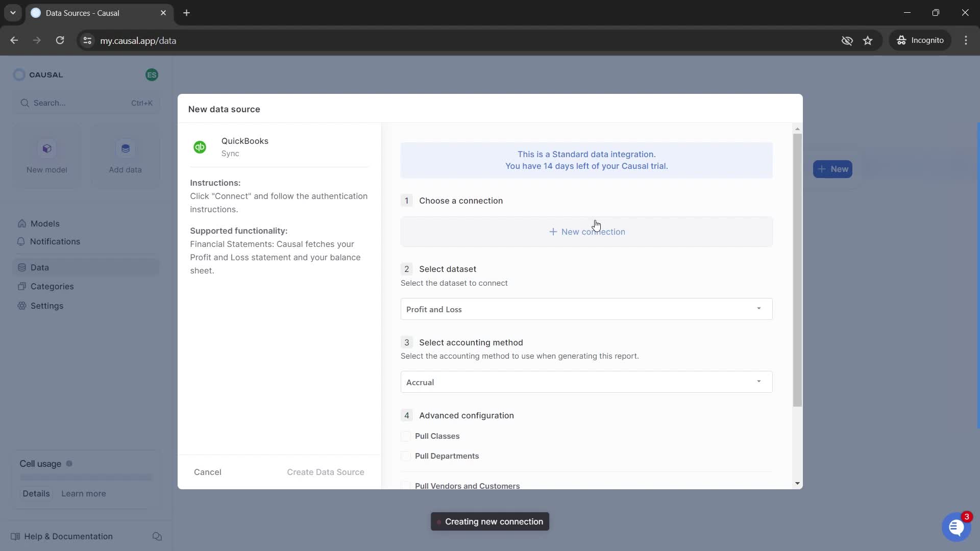Click the Incognito profile indicator
The height and width of the screenshot is (551, 980).
(920, 40)
